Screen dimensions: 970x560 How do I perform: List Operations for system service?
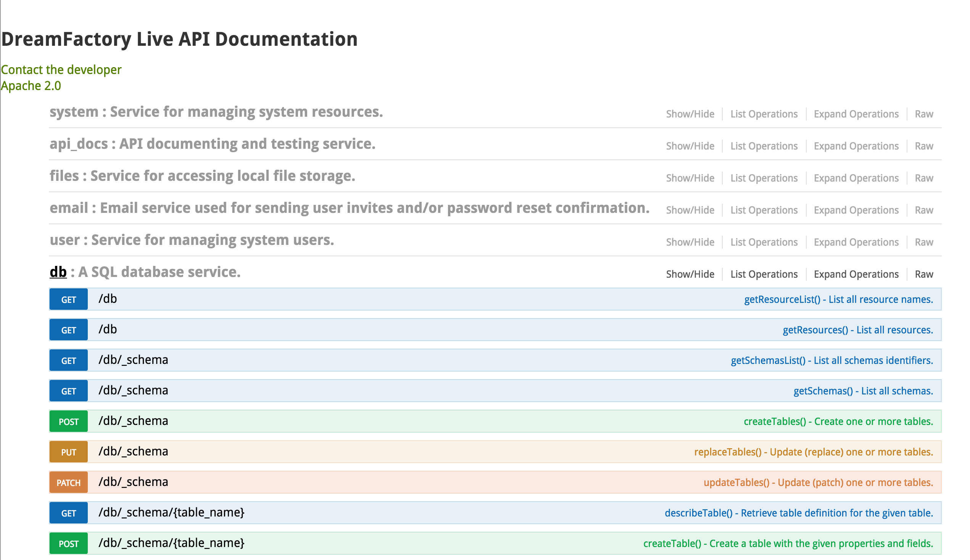pos(764,114)
